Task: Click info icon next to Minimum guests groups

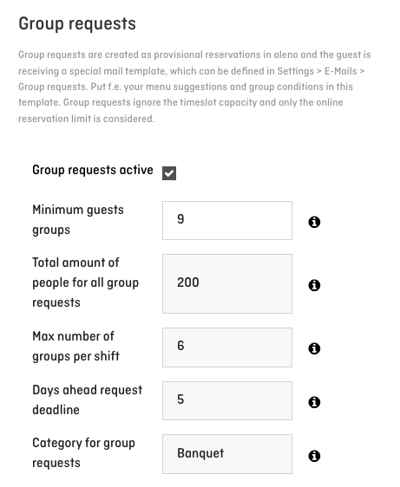Action: click(314, 222)
